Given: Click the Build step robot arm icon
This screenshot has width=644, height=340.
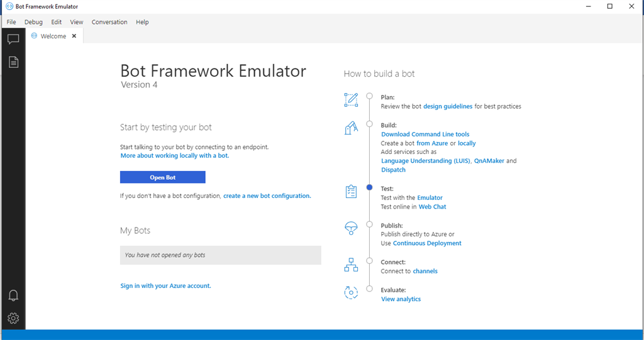Looking at the screenshot, I should (351, 128).
